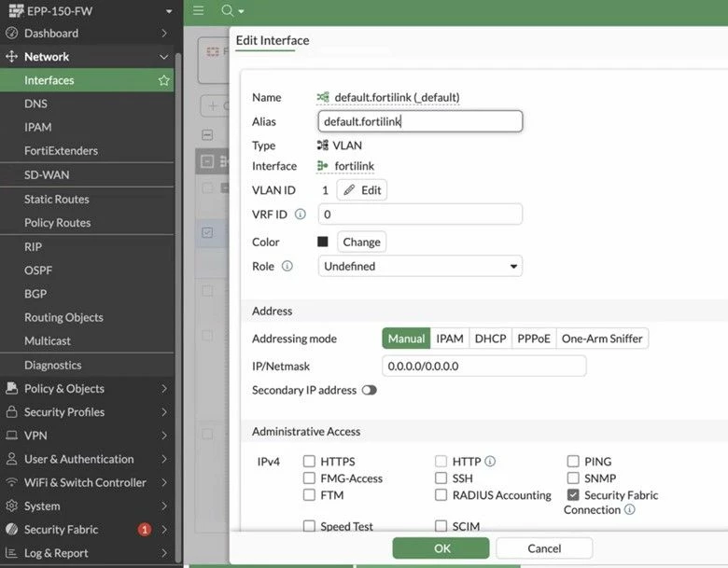
Task: Click the Security Fabric Connection info icon
Action: point(630,509)
